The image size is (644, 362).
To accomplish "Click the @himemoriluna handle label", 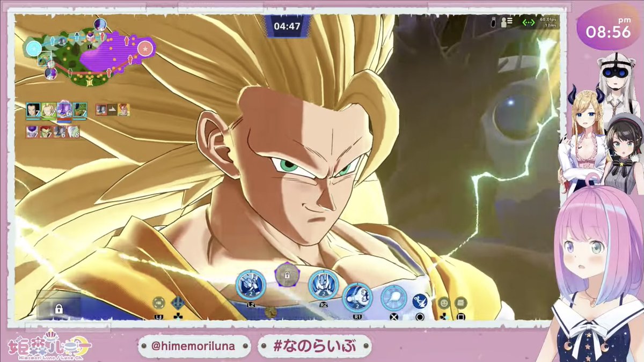I will [193, 346].
